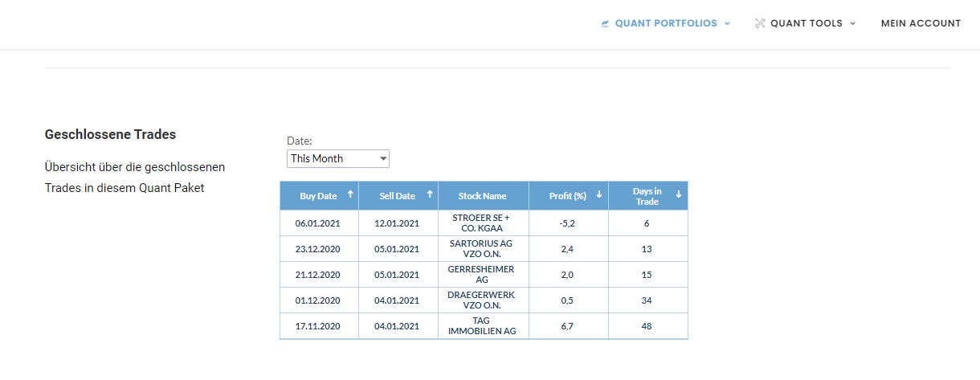Screen dimensions: 980x380
Task: Select the buy date 06.01.2021 cell
Action: tap(319, 223)
